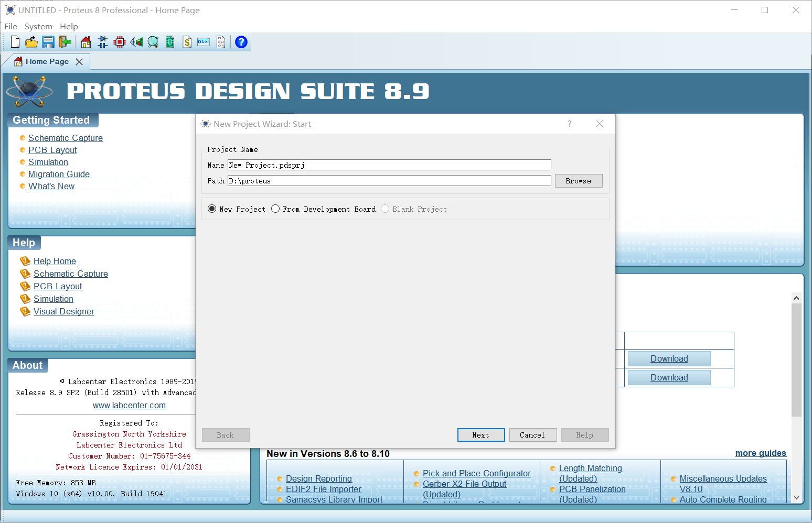This screenshot has width=812, height=523.
Task: Open the 3D Visualizer icon
Action: (x=136, y=42)
